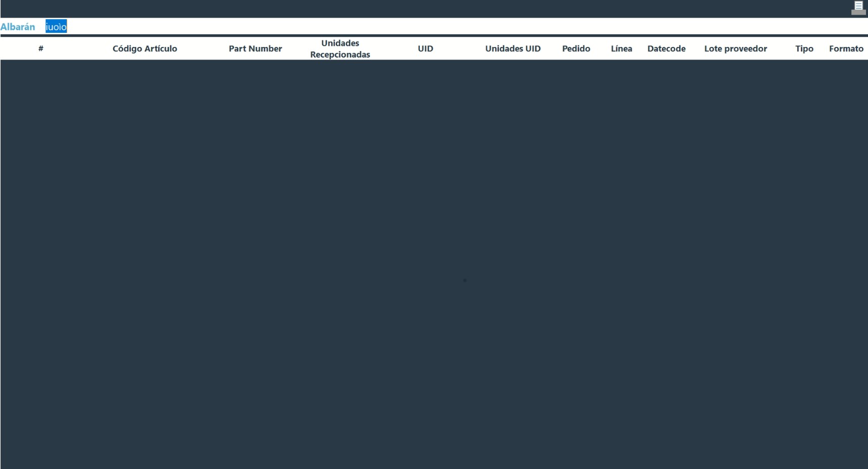The image size is (868, 469).
Task: Click the Datecode column header
Action: click(666, 48)
